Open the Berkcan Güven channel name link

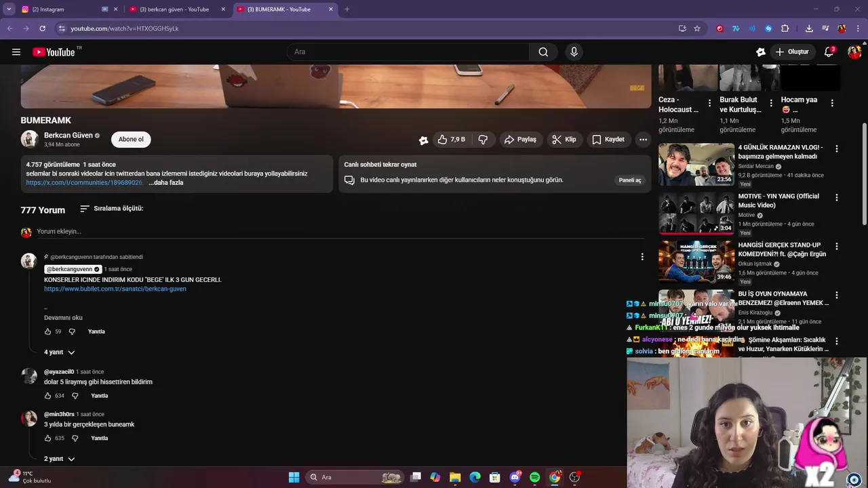coord(68,136)
